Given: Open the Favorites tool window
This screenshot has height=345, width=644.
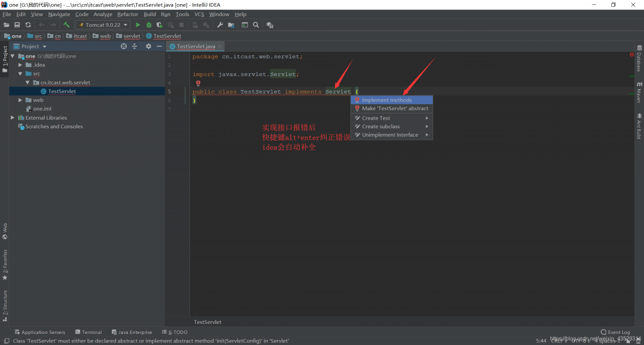Looking at the screenshot, I should pos(5,265).
